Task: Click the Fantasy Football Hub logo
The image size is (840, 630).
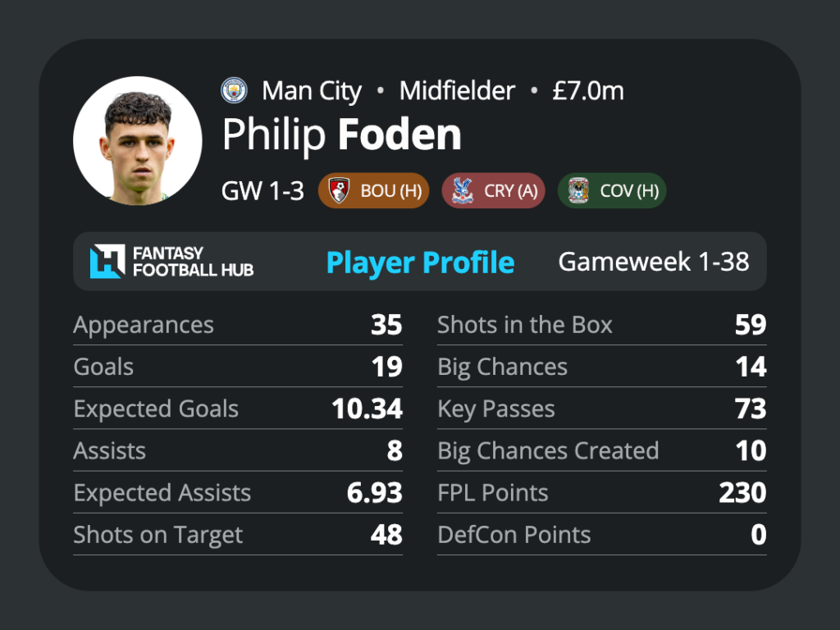Action: point(172,262)
